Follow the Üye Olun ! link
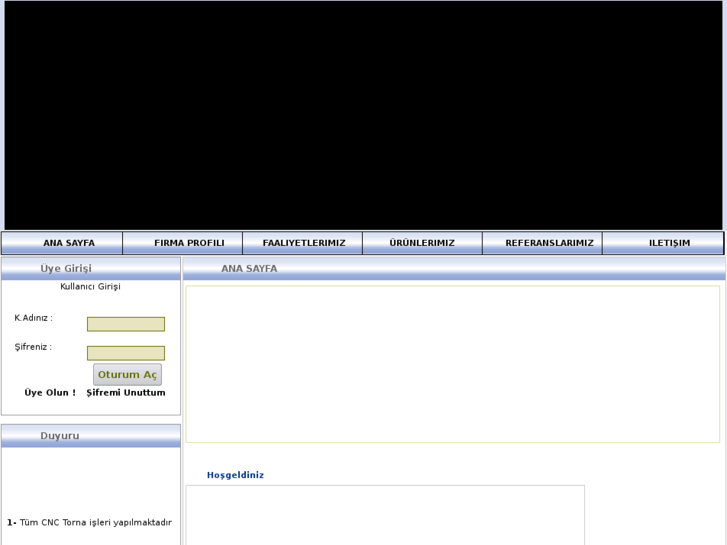Screen dimensions: 727x545 50,393
